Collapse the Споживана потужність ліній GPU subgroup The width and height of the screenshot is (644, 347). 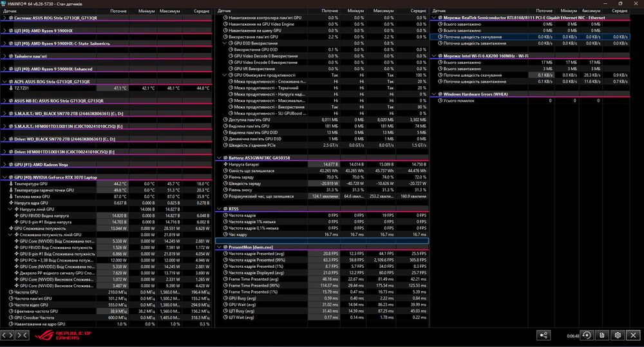(10, 235)
